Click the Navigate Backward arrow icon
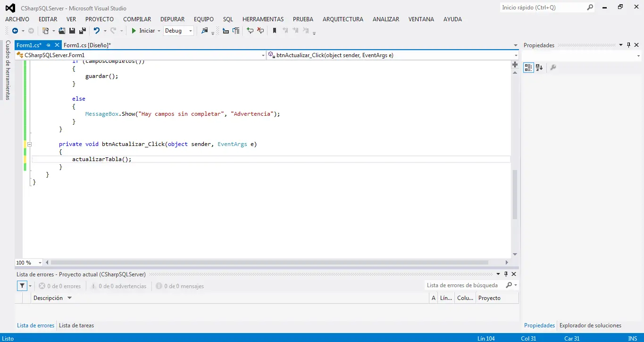The width and height of the screenshot is (644, 342). [x=15, y=31]
